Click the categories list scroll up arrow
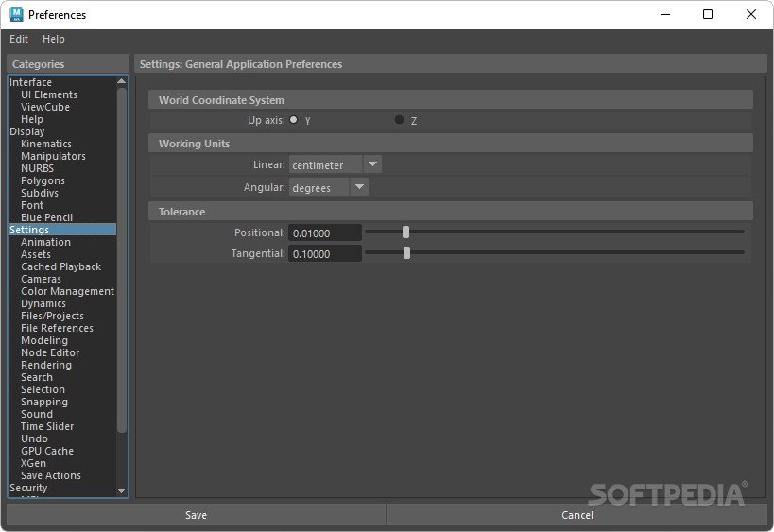Image resolution: width=774 pixels, height=532 pixels. click(121, 81)
